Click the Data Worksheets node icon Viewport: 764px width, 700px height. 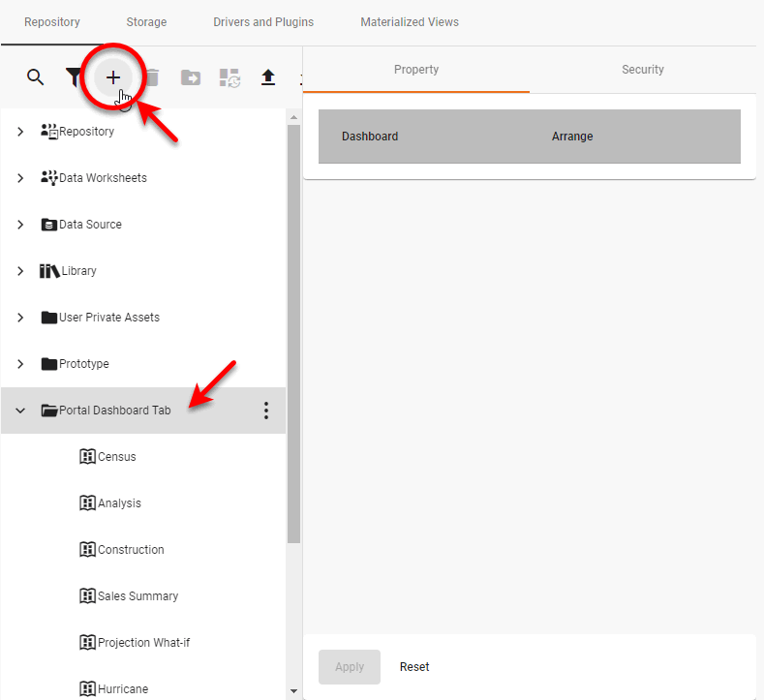[x=48, y=178]
